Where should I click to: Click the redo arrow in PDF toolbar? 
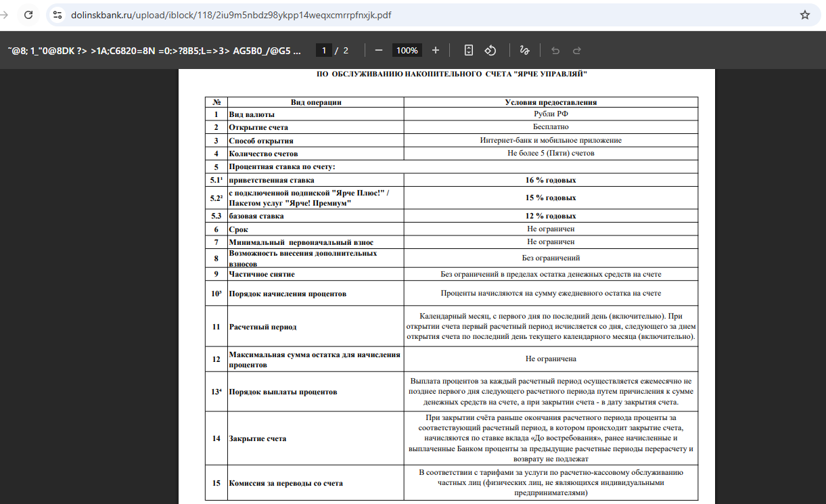click(577, 50)
